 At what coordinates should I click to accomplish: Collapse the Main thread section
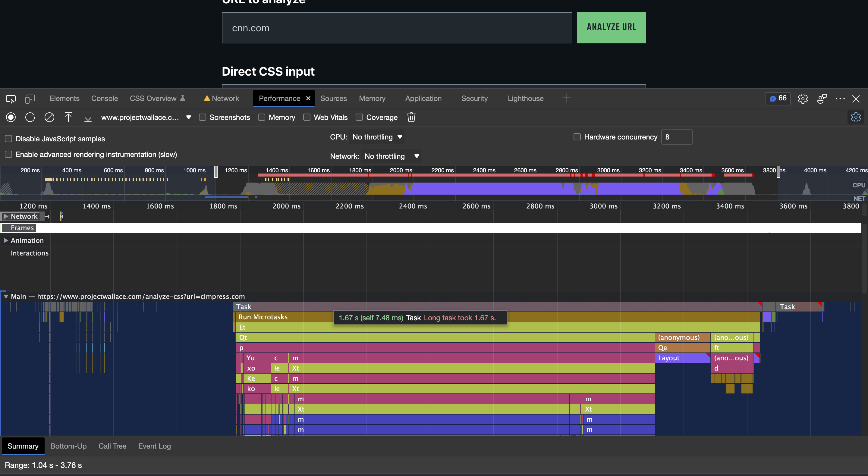point(6,296)
